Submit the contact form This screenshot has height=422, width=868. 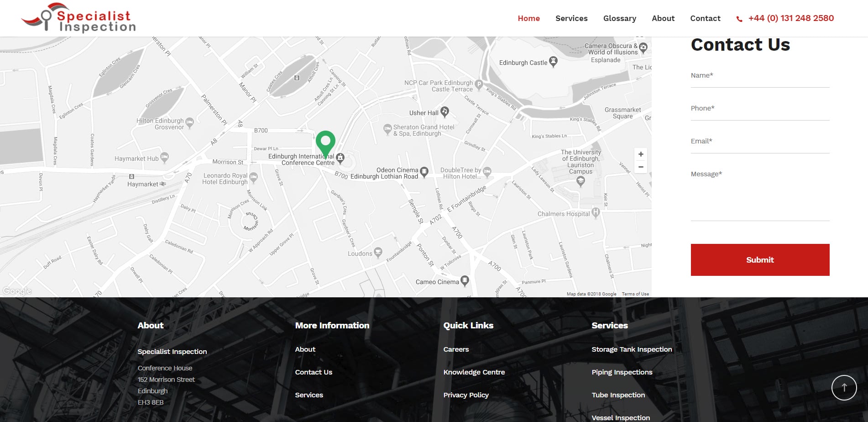click(x=760, y=260)
